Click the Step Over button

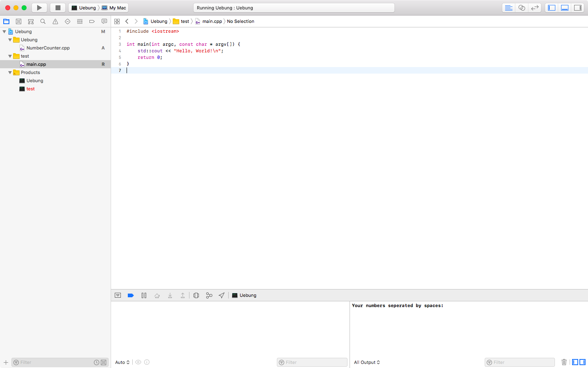pyautogui.click(x=157, y=295)
